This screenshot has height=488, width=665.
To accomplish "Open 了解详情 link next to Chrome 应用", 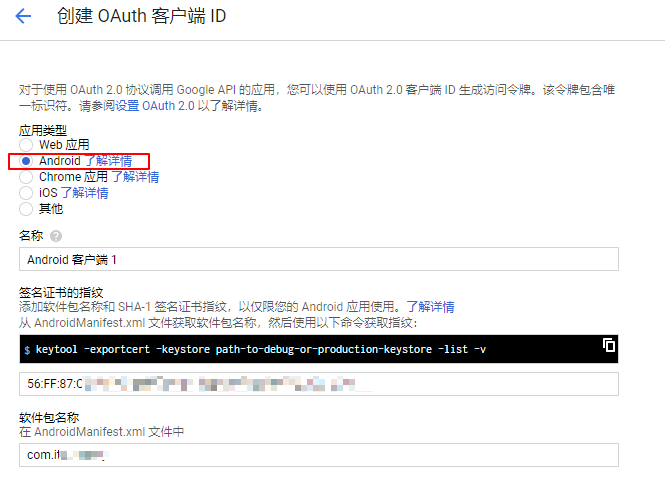I will point(135,177).
